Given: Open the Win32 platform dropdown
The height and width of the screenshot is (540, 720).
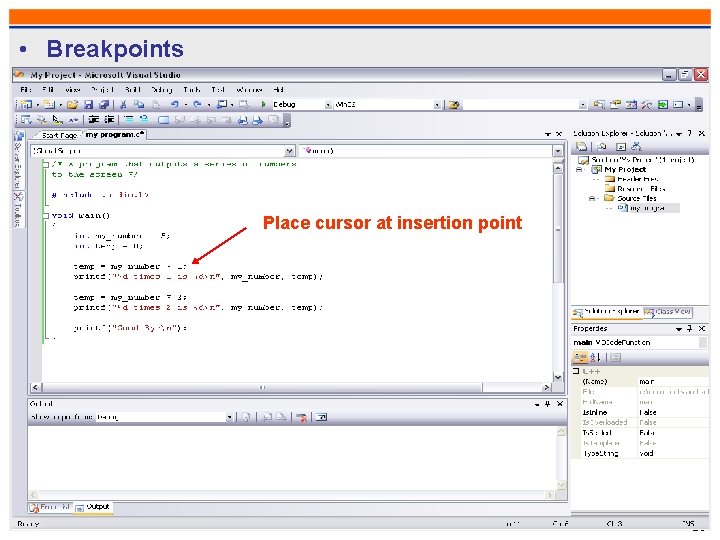Looking at the screenshot, I should point(437,105).
